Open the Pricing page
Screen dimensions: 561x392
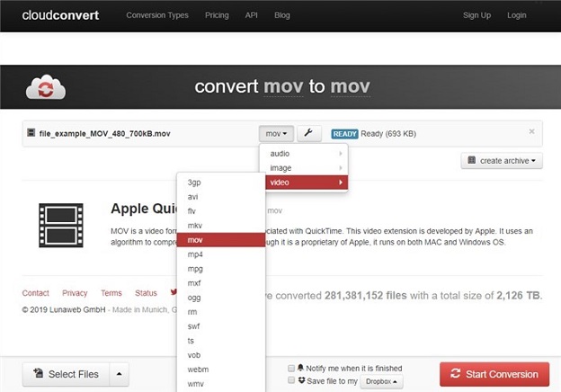point(217,15)
